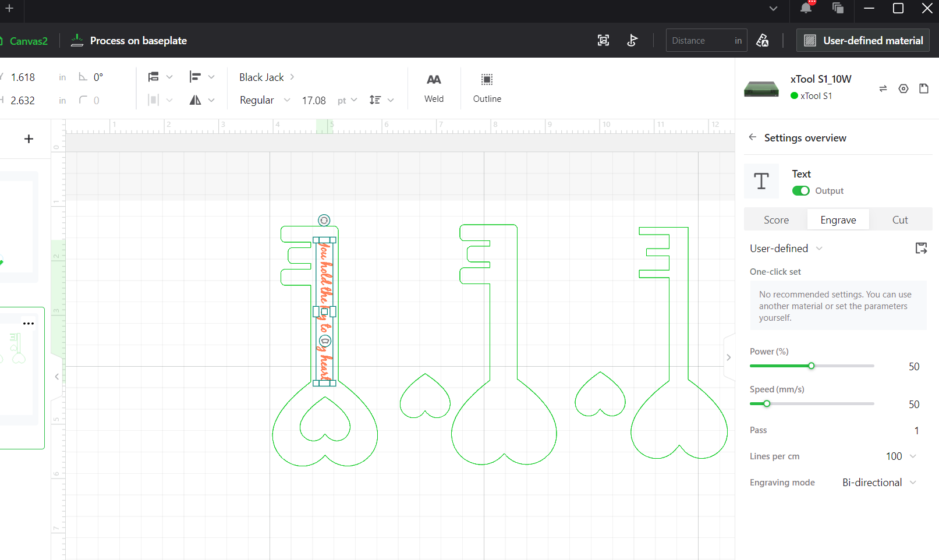Switch to the Cut tab
The width and height of the screenshot is (939, 560).
(900, 219)
